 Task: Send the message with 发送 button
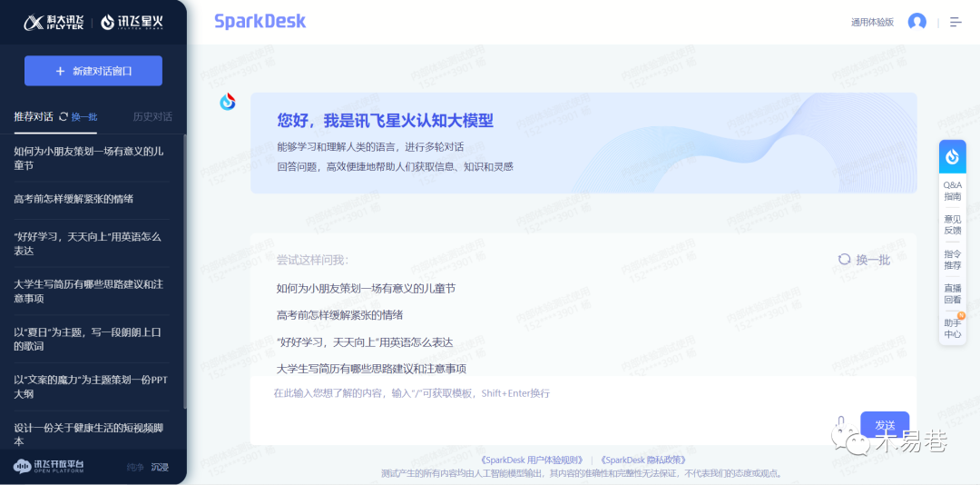pos(885,424)
